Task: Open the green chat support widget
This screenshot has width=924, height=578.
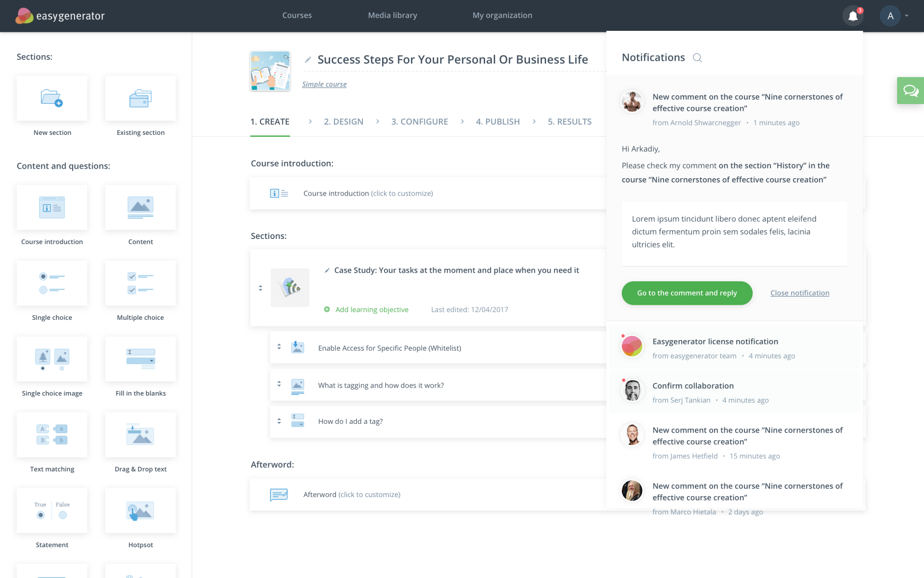Action: (x=911, y=91)
